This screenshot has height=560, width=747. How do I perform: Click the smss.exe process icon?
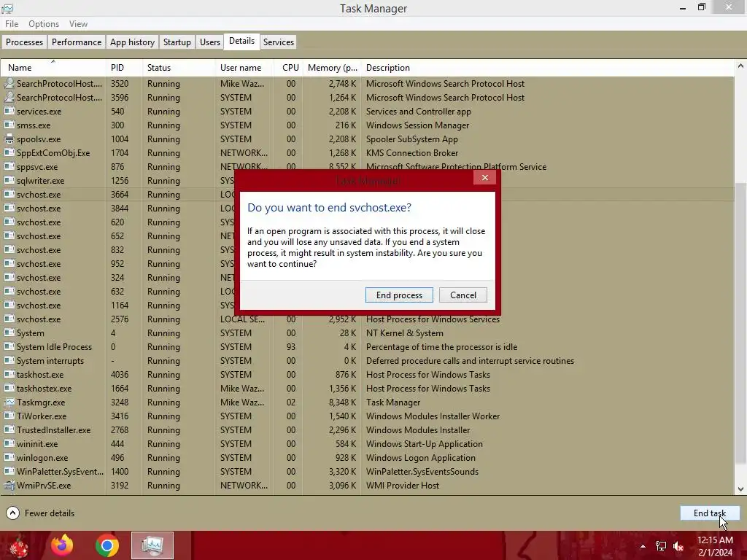click(x=9, y=125)
